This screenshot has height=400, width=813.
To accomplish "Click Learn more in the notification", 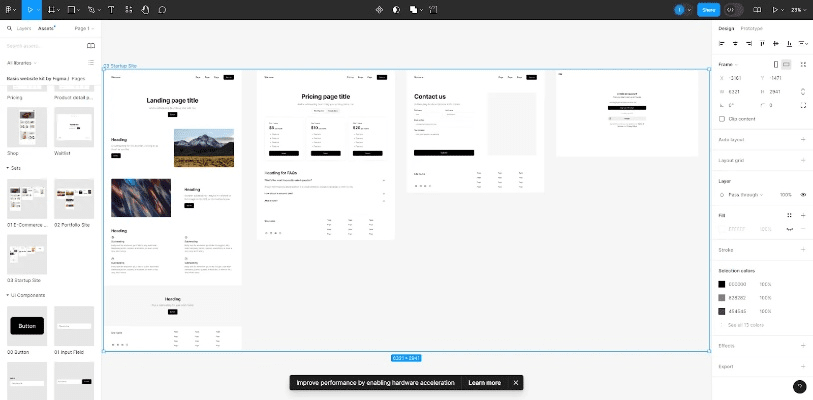I will point(484,383).
